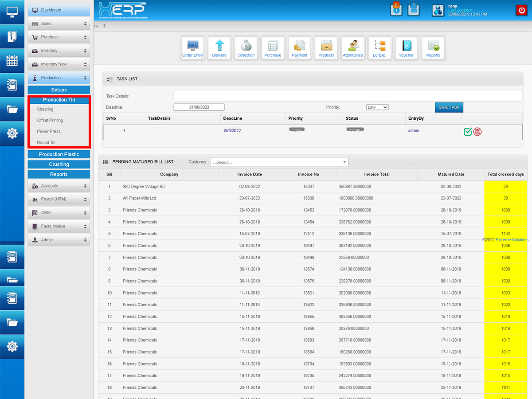Image resolution: width=532 pixels, height=399 pixels.
Task: Select Offset Printing under Production Tin
Action: 50,120
